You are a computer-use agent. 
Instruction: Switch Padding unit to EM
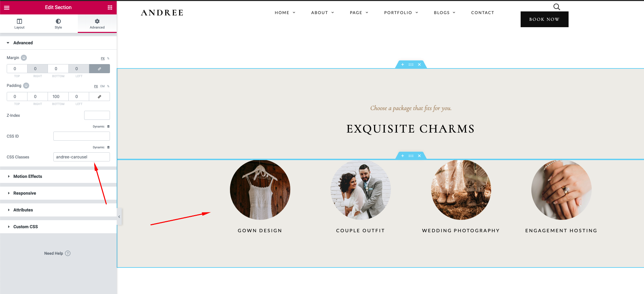click(x=103, y=86)
